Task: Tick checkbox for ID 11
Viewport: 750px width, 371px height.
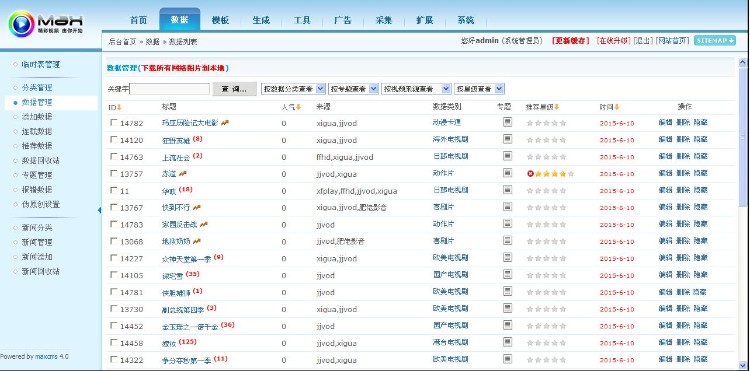Action: tap(113, 190)
